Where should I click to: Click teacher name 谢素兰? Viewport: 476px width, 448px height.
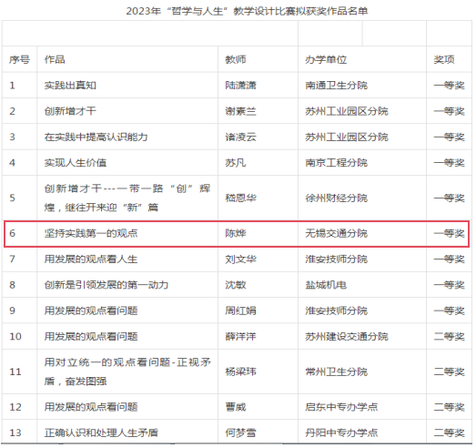click(x=241, y=111)
